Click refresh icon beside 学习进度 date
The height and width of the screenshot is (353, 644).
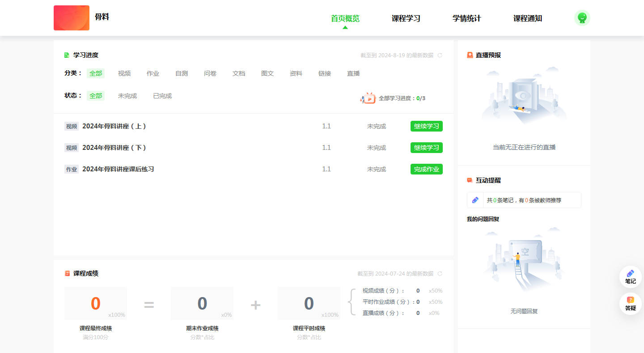[439, 55]
